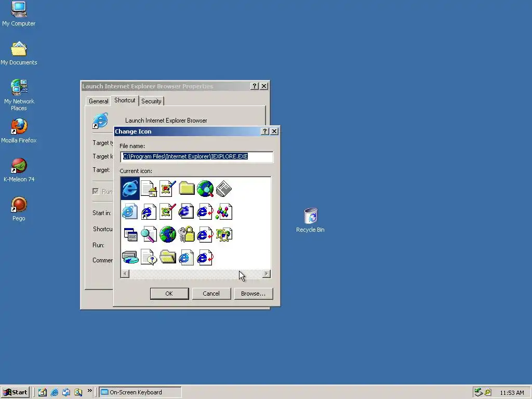Click the 11:53 AM clock
The image size is (532, 399).
pos(512,393)
